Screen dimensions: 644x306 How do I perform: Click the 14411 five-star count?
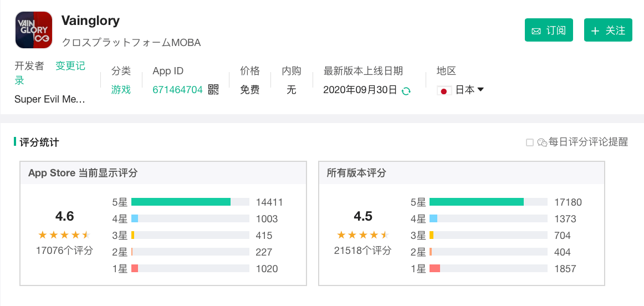pyautogui.click(x=269, y=202)
